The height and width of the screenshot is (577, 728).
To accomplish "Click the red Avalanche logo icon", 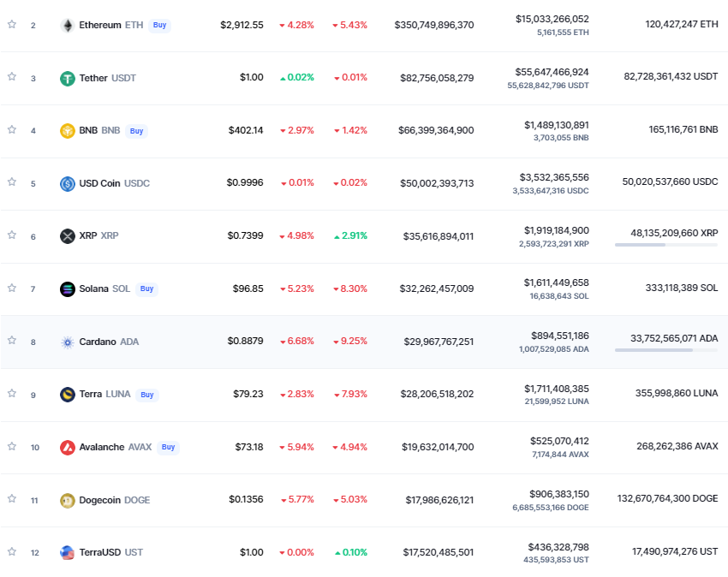I will point(68,448).
